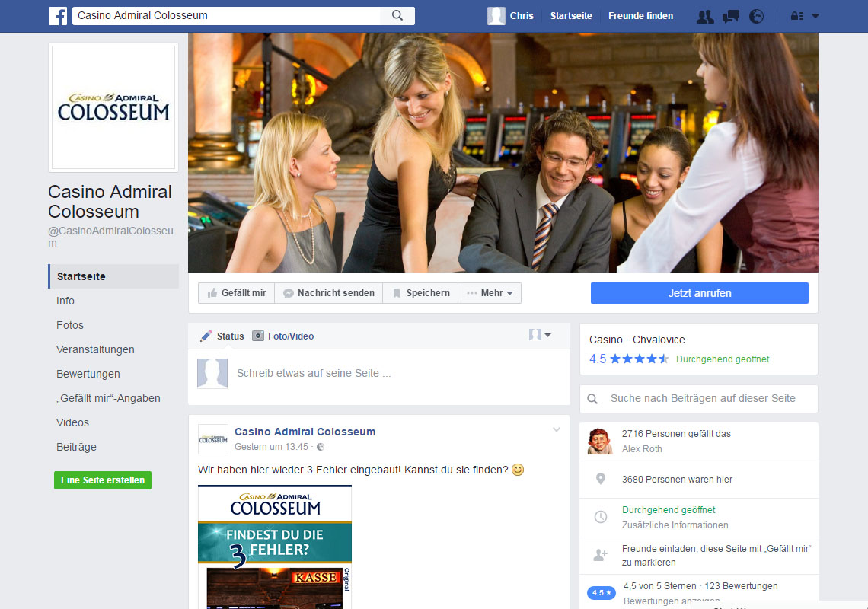Open notifications globe icon
This screenshot has width=868, height=609.
757,16
